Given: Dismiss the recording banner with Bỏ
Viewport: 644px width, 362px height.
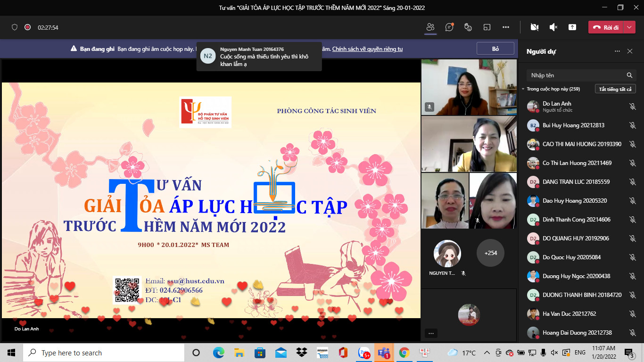Looking at the screenshot, I should [x=495, y=49].
